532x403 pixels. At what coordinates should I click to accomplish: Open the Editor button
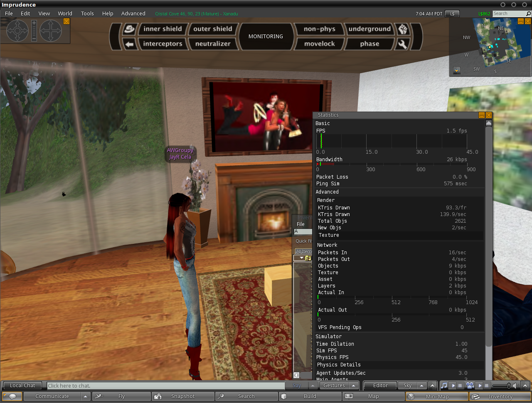pos(380,386)
